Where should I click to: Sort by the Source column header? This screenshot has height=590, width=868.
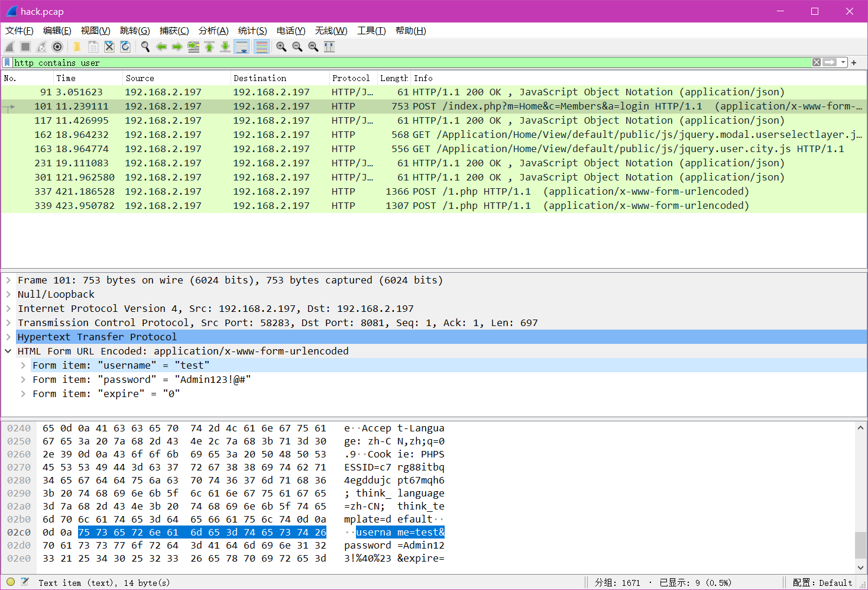click(177, 78)
